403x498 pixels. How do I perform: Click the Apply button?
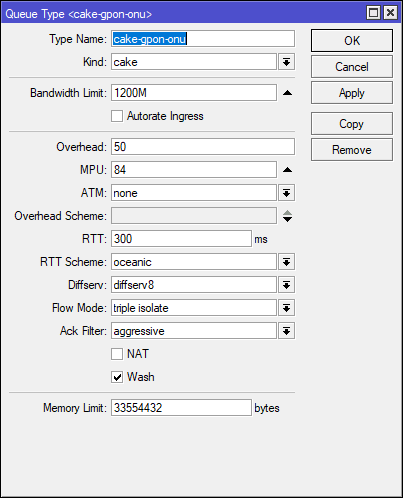352,93
